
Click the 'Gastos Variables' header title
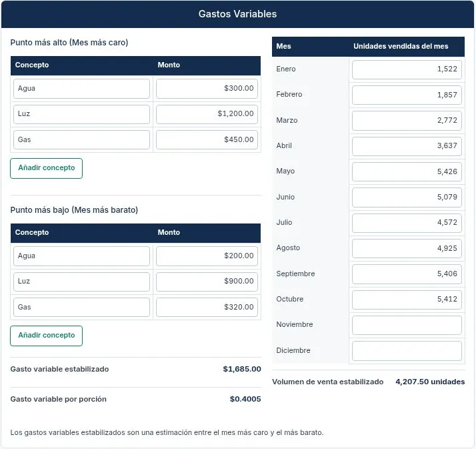coord(237,14)
